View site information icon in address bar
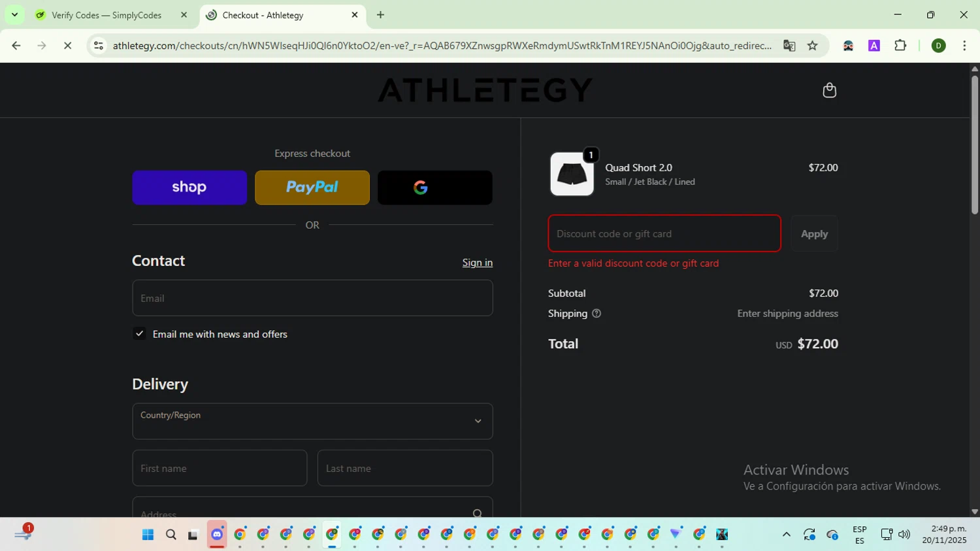This screenshot has width=980, height=551. [x=99, y=46]
